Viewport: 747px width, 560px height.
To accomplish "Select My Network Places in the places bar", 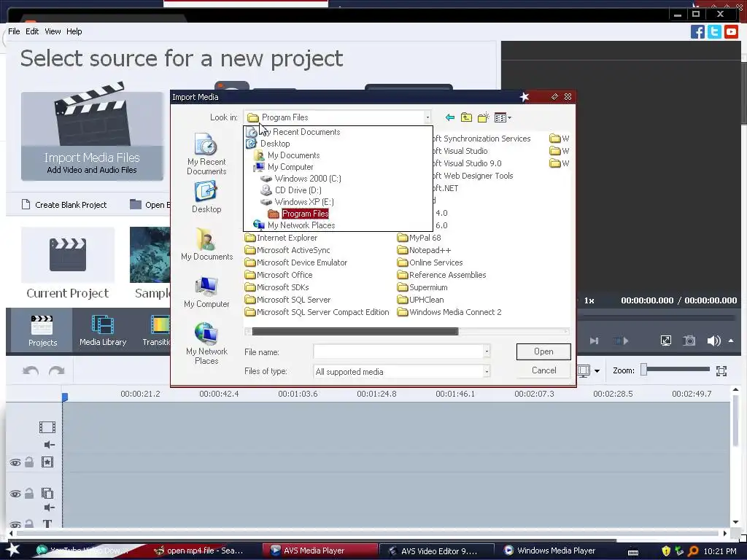I will tap(206, 343).
